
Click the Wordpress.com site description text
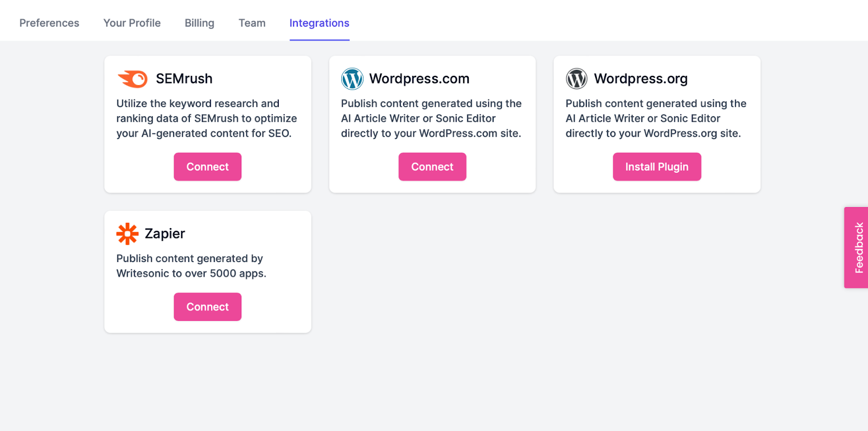pos(431,118)
